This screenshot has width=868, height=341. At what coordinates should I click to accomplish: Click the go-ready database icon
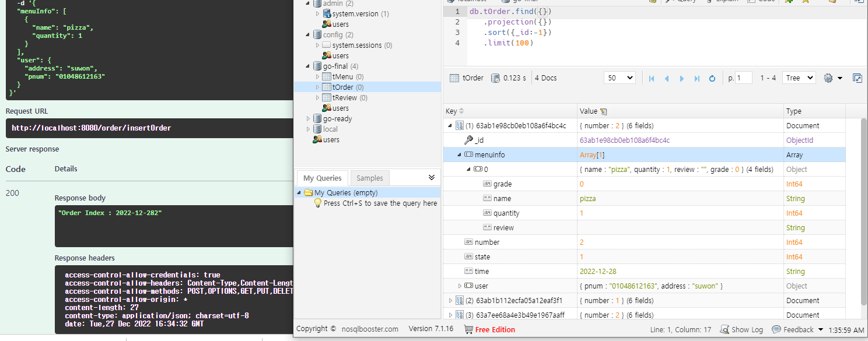point(317,119)
